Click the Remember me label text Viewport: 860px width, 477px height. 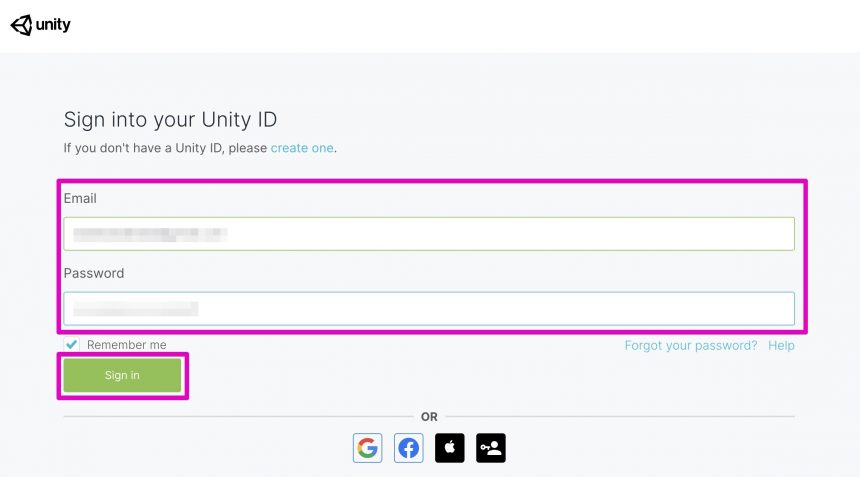[x=127, y=345]
